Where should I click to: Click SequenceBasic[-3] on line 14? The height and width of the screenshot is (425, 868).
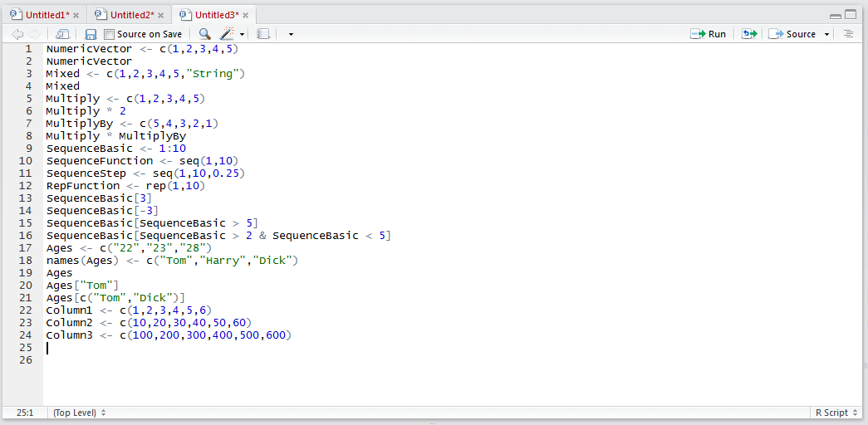click(x=103, y=211)
